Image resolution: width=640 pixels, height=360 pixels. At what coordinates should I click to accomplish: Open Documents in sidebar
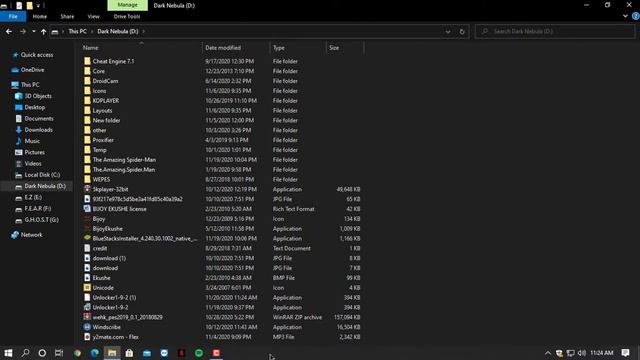39,118
